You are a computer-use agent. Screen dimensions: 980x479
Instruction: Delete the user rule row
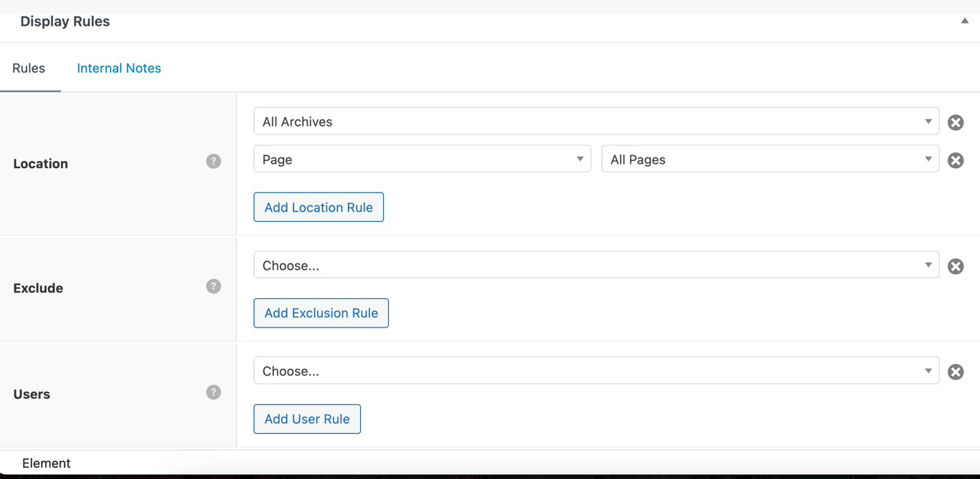pyautogui.click(x=956, y=372)
